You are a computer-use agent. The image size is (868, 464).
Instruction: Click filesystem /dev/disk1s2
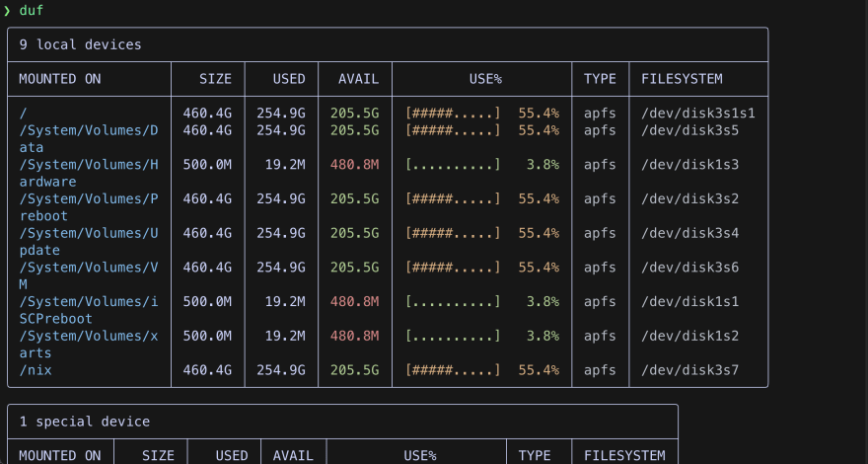point(689,336)
